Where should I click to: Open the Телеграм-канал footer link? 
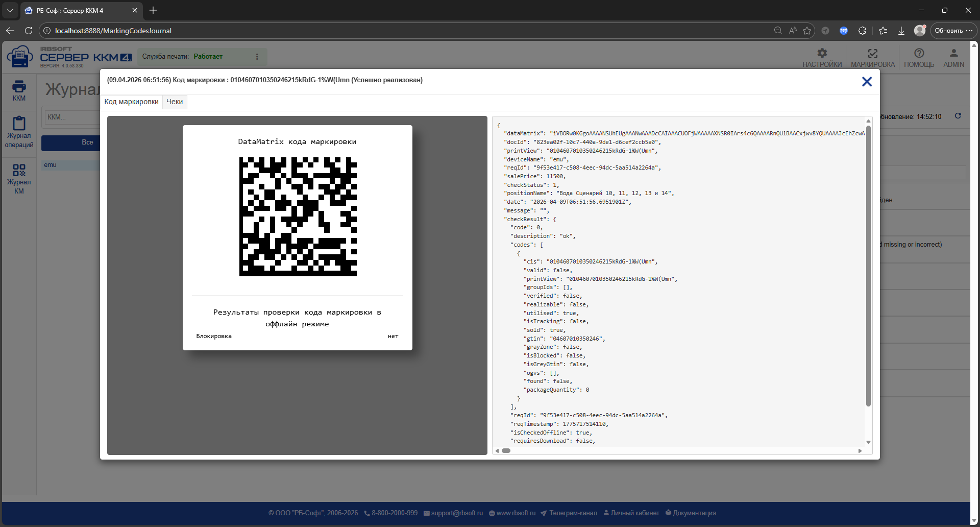tap(569, 513)
